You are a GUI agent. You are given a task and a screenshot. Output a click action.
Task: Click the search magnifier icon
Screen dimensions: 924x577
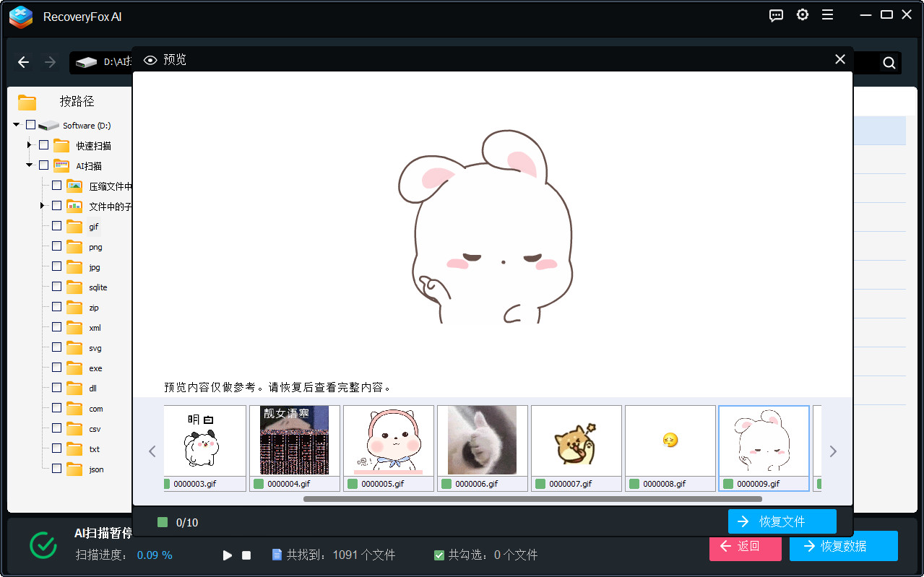point(888,62)
